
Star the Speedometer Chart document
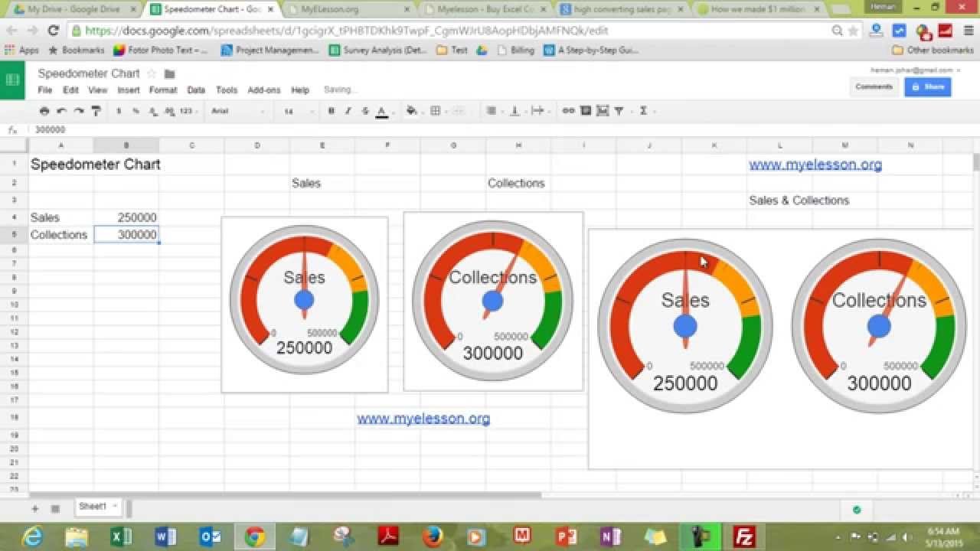(x=152, y=73)
